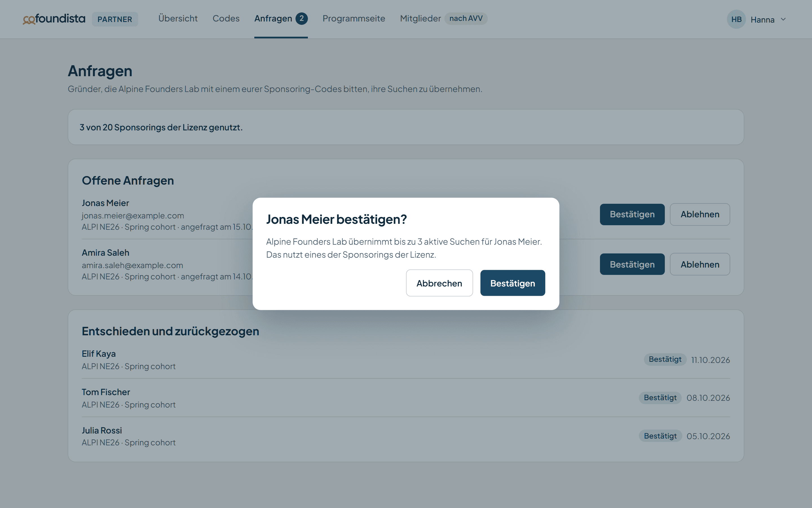Click dialog title 'Jonas Meier bestätigen?'
The image size is (812, 508).
click(336, 219)
